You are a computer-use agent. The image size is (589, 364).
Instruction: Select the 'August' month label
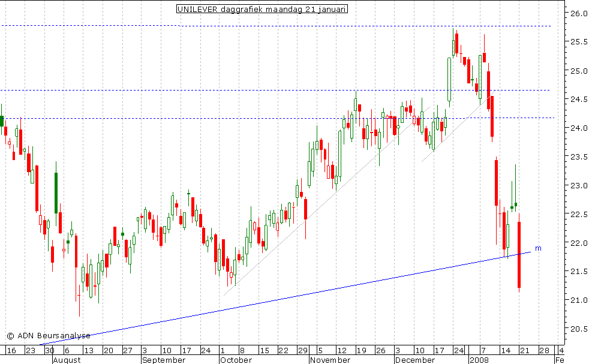(67, 360)
